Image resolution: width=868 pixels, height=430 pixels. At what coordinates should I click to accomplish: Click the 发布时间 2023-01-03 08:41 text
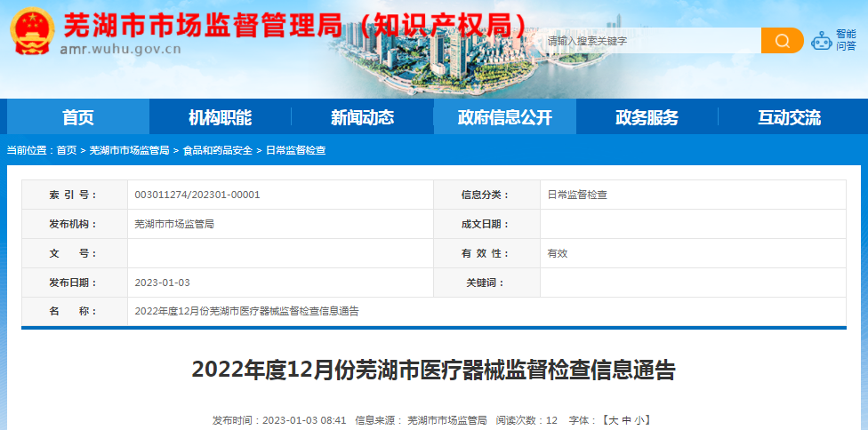(x=279, y=420)
